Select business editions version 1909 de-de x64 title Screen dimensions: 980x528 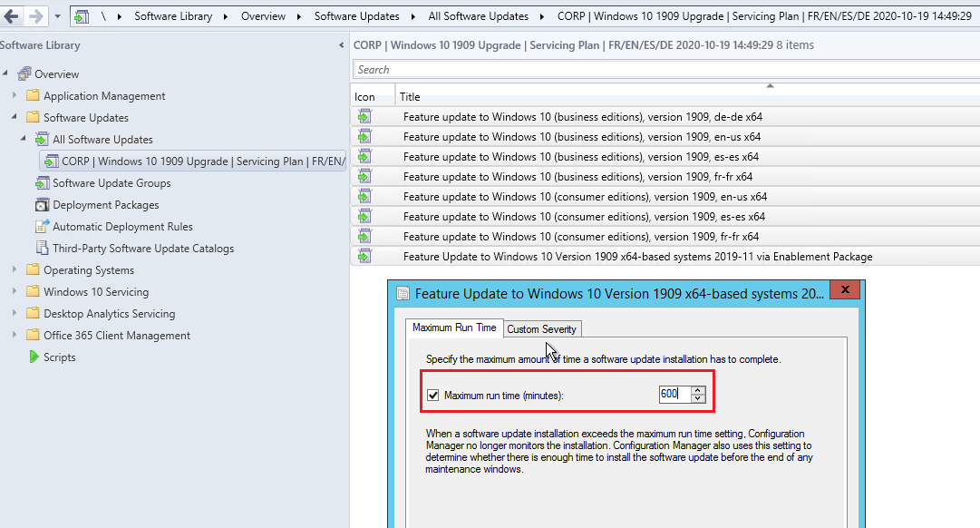pyautogui.click(x=583, y=117)
